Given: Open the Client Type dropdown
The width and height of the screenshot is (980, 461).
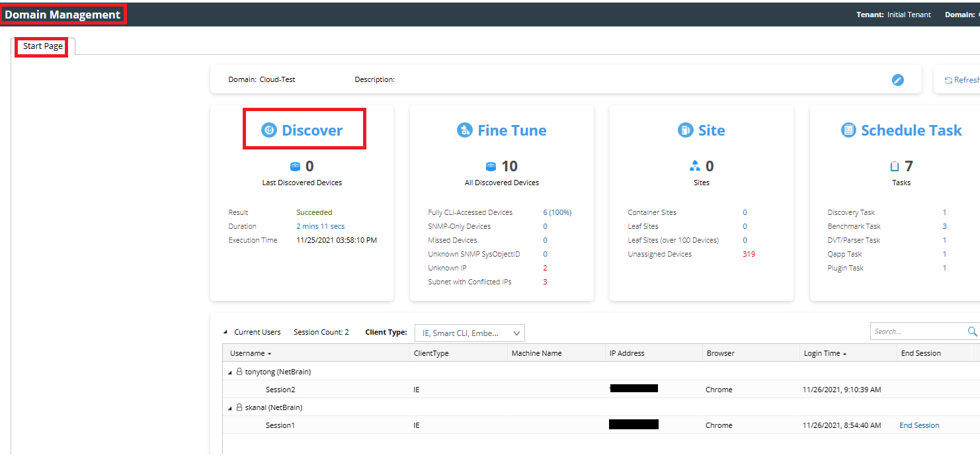Looking at the screenshot, I should point(469,333).
